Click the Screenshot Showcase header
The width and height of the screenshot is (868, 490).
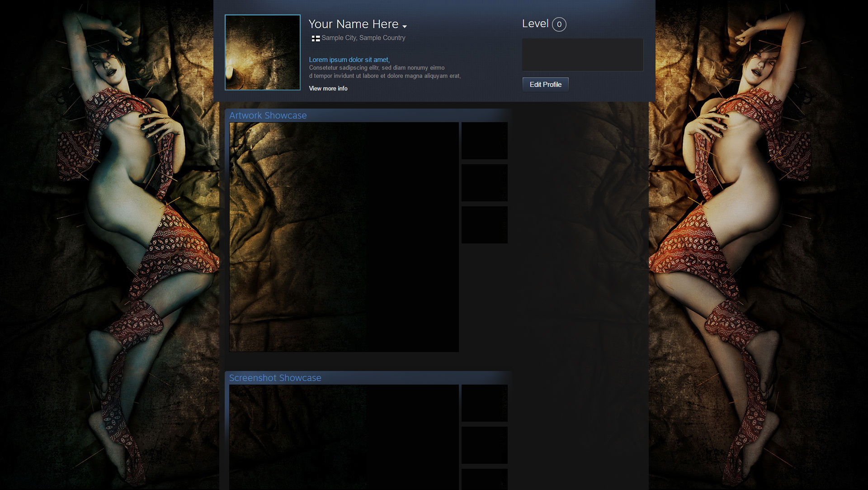coord(275,378)
